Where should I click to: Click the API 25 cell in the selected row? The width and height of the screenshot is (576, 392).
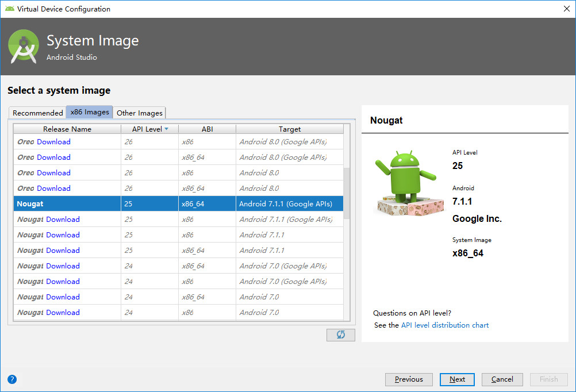[x=149, y=203]
